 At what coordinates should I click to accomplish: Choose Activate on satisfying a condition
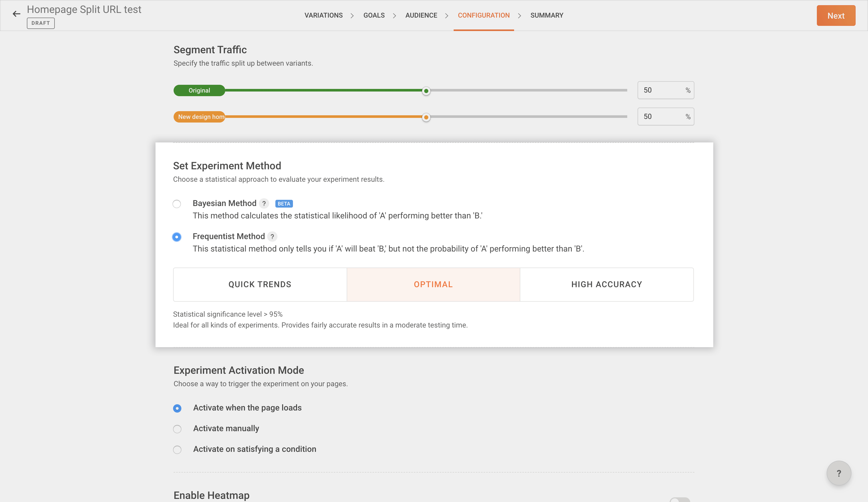click(x=177, y=450)
